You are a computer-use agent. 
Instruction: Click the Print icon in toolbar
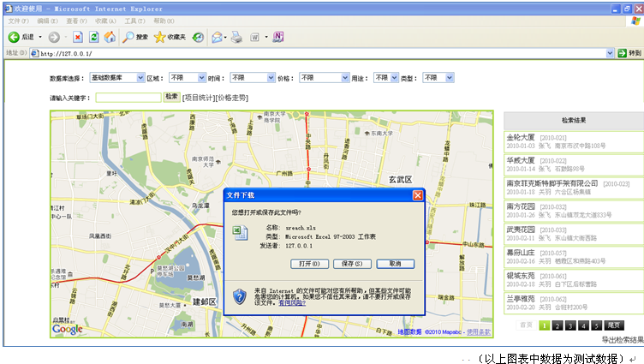click(236, 37)
